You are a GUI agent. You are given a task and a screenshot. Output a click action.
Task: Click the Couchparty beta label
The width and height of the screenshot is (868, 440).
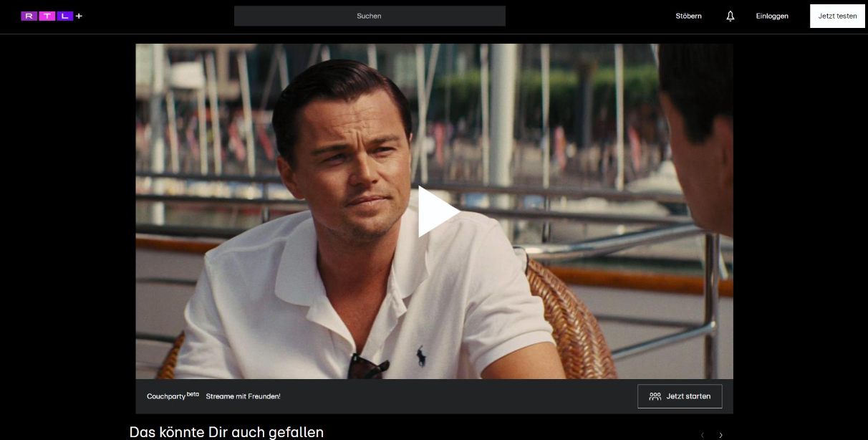173,396
